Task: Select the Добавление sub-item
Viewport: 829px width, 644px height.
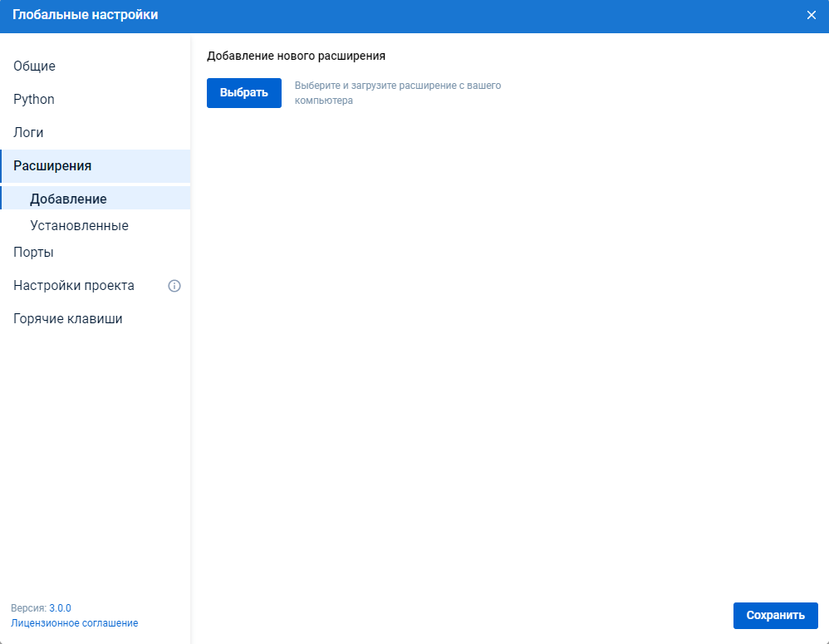Action: [x=68, y=199]
